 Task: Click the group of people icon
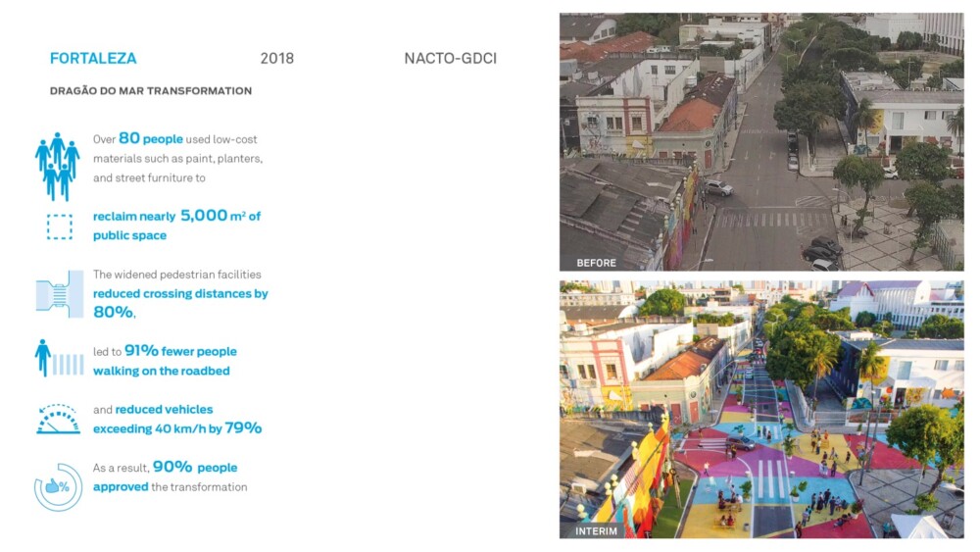(x=58, y=167)
